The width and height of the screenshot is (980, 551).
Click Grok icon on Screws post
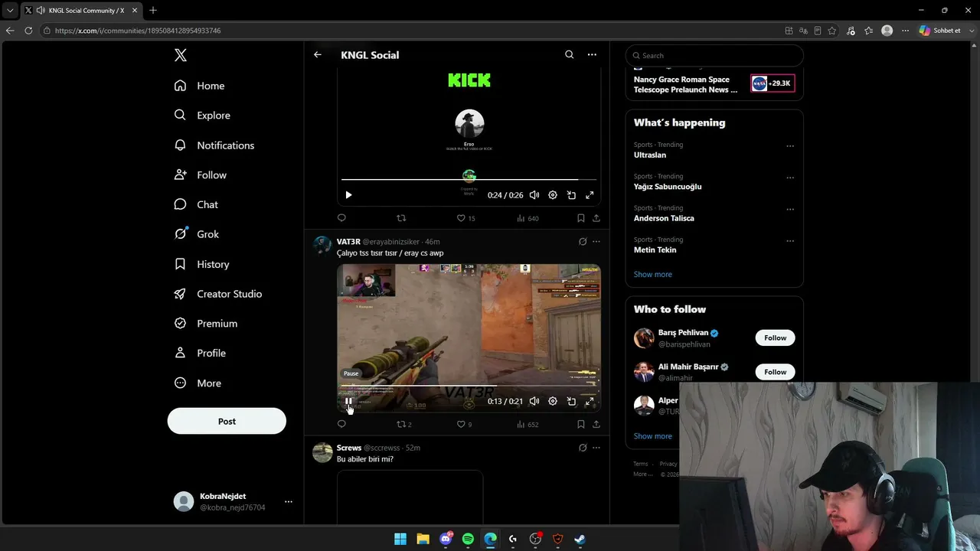click(583, 448)
